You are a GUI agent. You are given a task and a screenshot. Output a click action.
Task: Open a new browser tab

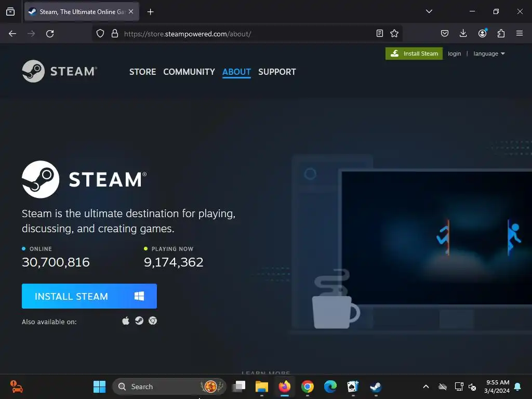(150, 12)
